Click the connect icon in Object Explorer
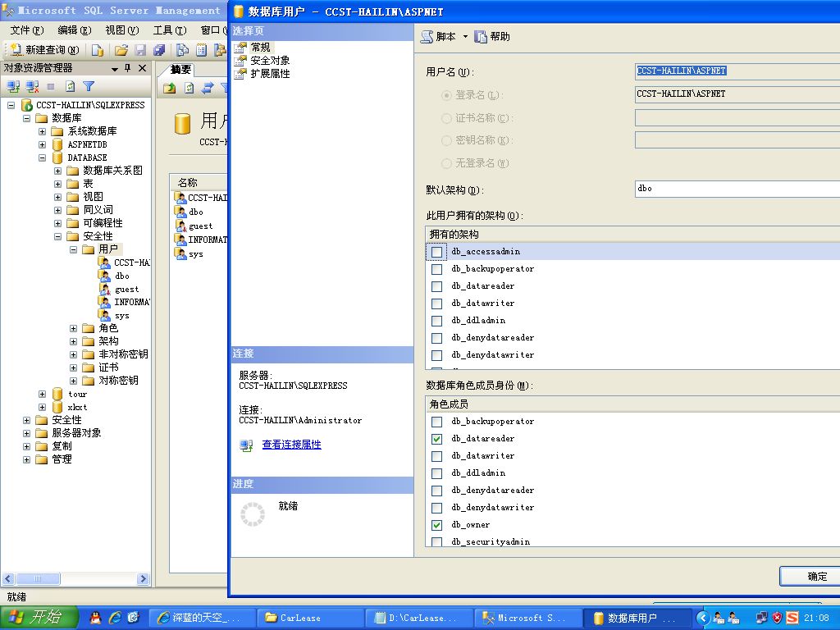The width and height of the screenshot is (840, 630). tap(13, 86)
